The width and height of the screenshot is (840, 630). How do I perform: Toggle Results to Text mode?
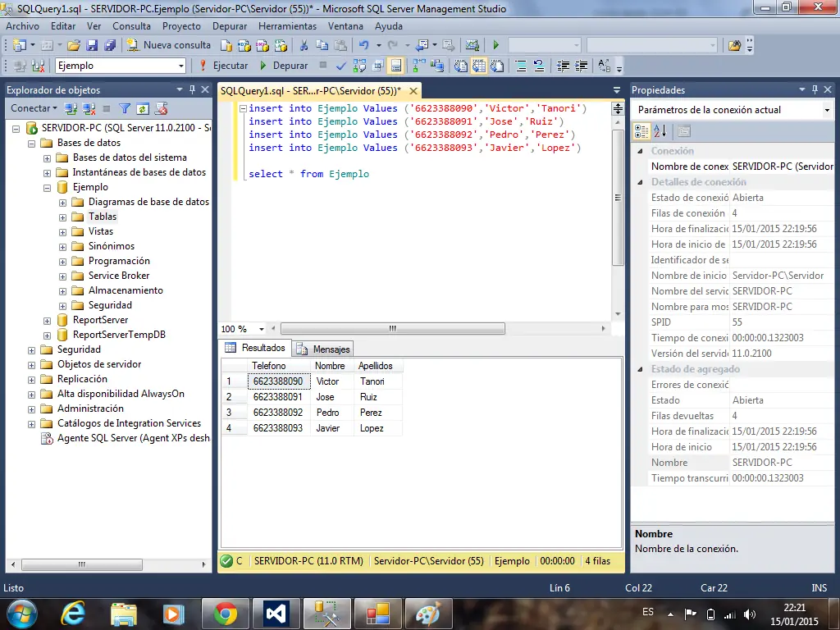pos(460,66)
